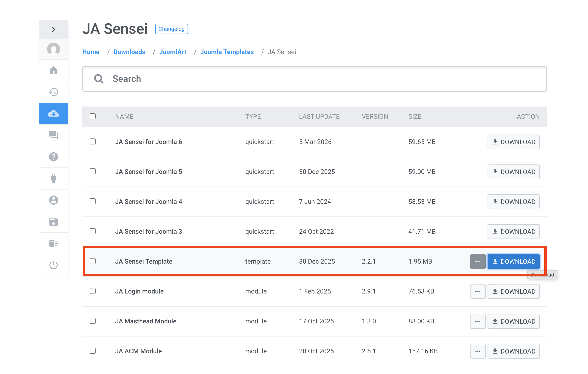Viewport: 588px width, 374px height.
Task: Open Joomla Templates breadcrumb link
Action: tap(227, 52)
